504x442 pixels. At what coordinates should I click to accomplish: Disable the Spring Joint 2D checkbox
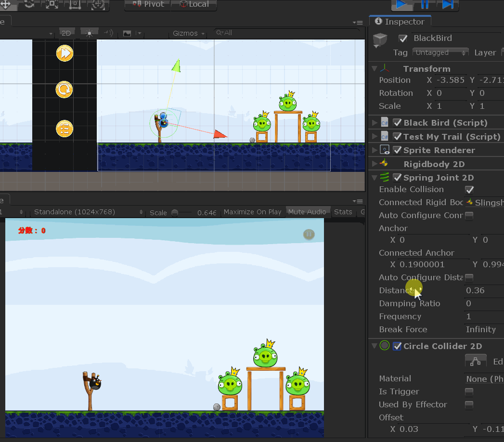(x=397, y=178)
